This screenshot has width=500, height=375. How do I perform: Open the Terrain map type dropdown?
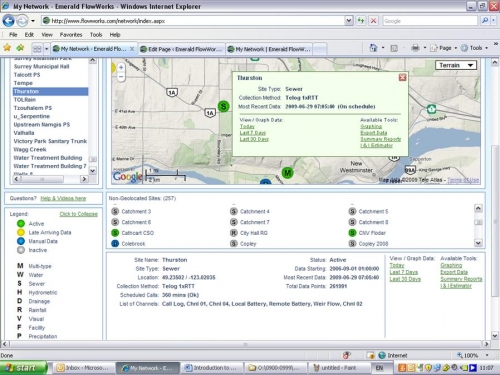[456, 65]
